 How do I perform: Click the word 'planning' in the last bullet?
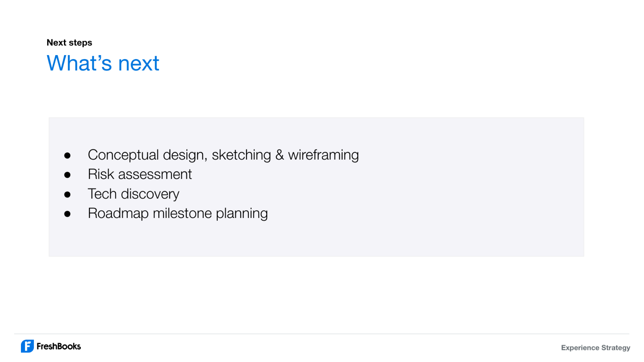(x=242, y=214)
